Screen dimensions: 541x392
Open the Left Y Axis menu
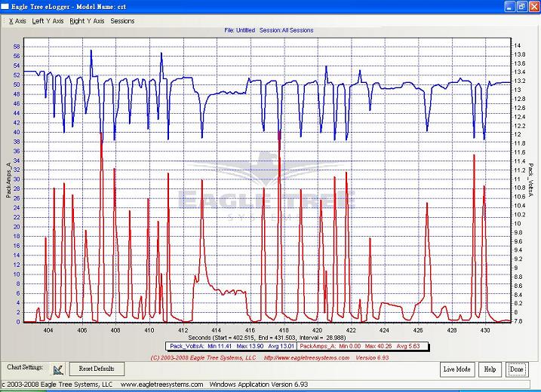48,21
